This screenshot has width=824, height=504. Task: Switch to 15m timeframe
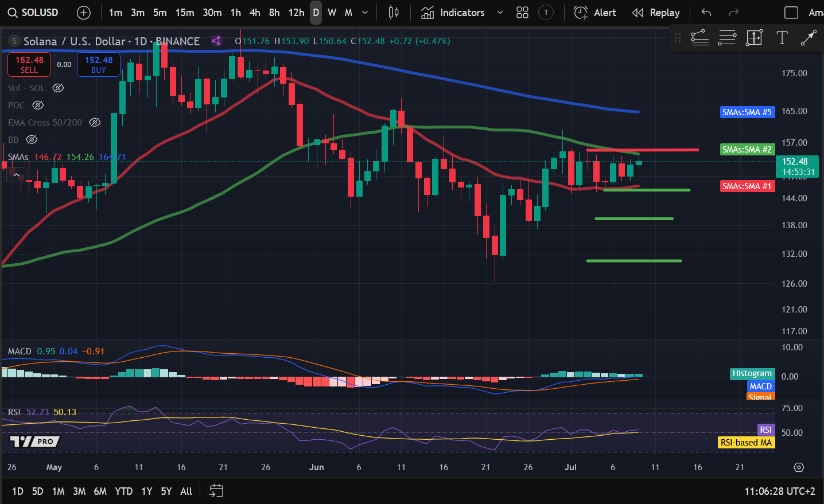coord(185,13)
